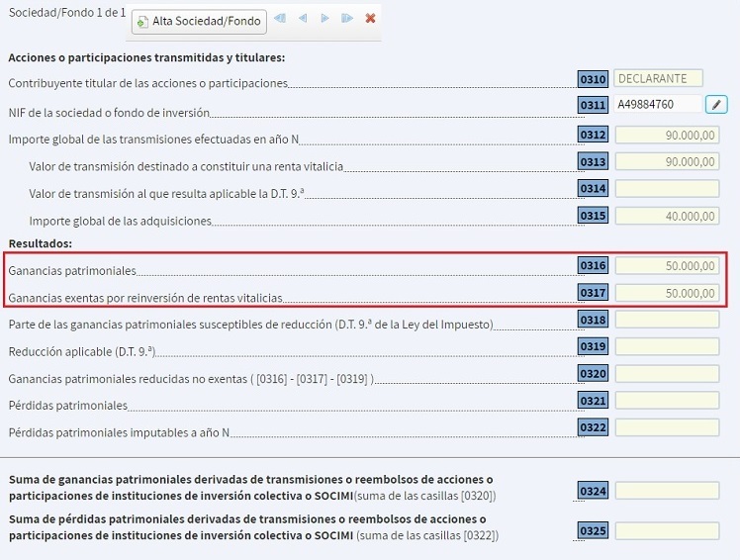Click field 0313 renta vitalicia value
Screen dimensions: 740x560
pyautogui.click(x=668, y=162)
